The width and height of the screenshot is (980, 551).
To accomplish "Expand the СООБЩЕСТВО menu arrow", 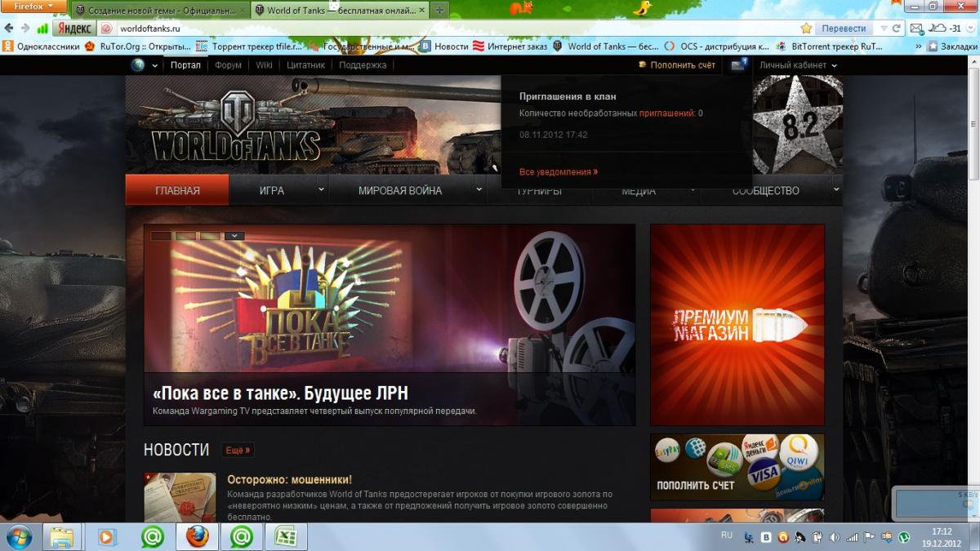I will (835, 189).
